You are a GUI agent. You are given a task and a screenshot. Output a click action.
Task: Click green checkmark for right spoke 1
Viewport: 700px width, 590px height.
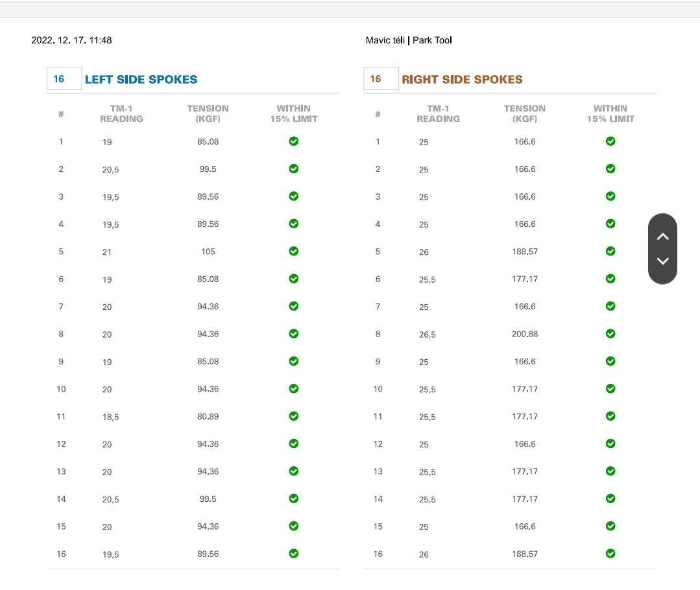pyautogui.click(x=610, y=141)
